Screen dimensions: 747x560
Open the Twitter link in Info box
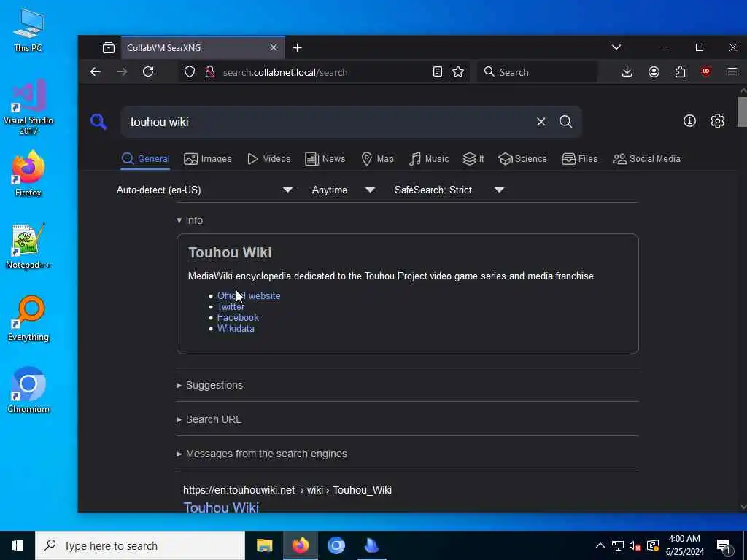(x=231, y=307)
